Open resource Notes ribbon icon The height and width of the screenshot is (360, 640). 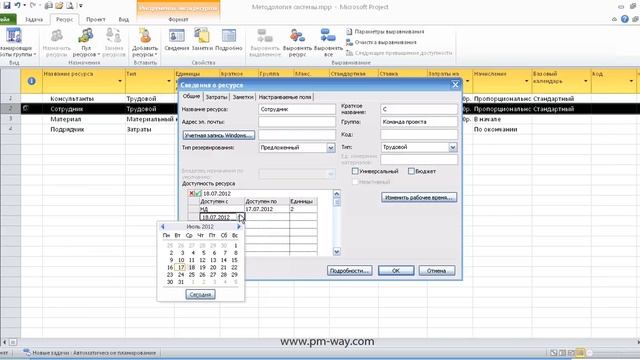coord(202,36)
